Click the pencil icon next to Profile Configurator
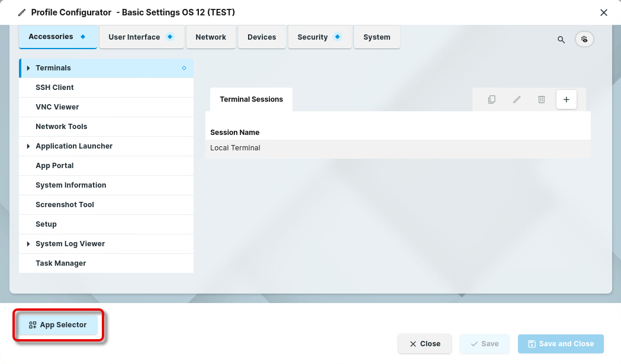This screenshot has height=364, width=621. (x=22, y=12)
